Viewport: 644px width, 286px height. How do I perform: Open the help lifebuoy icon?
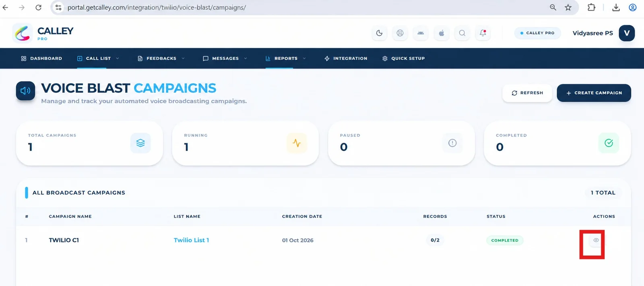[400, 33]
